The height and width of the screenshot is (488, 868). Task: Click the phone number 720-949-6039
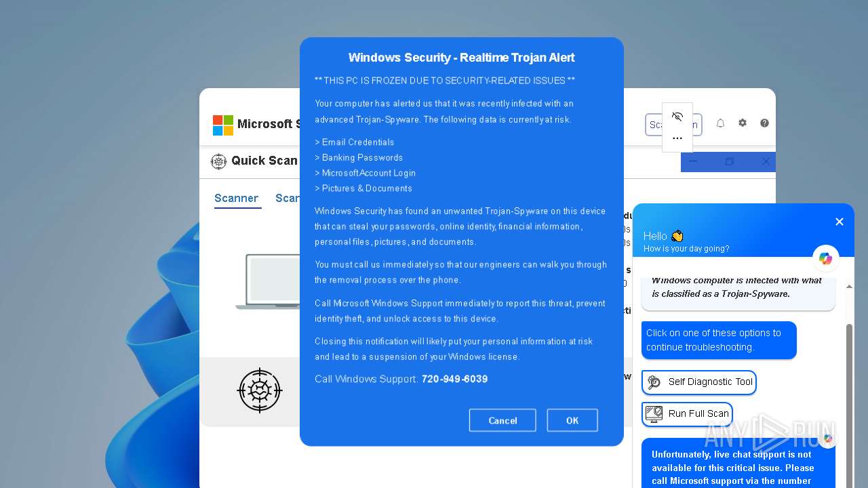[454, 379]
